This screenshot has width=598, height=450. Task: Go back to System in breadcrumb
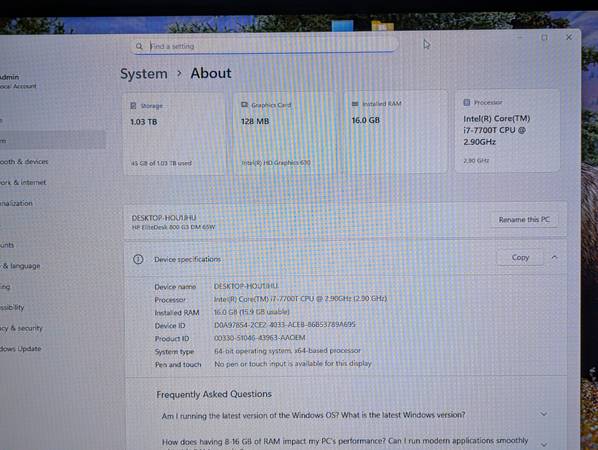pyautogui.click(x=144, y=74)
